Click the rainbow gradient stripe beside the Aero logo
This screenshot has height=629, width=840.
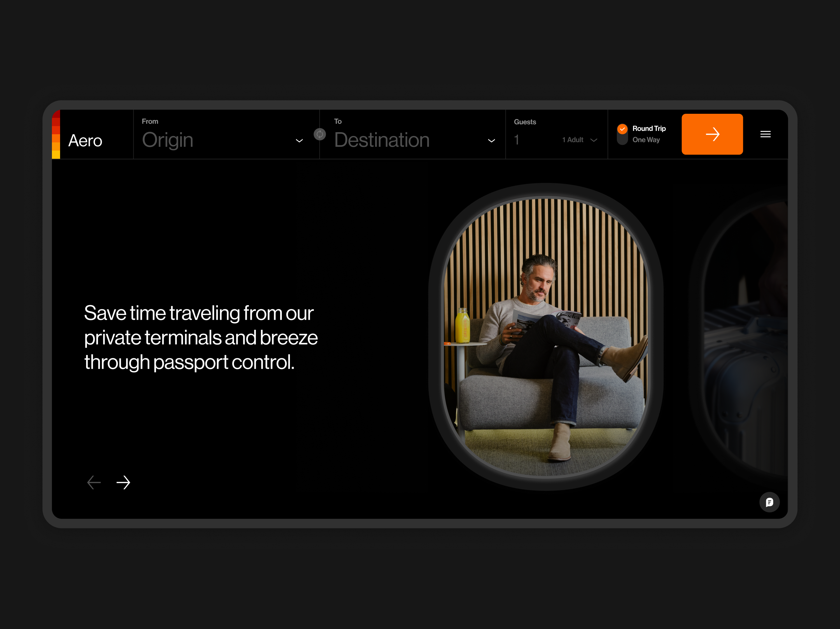coord(56,134)
